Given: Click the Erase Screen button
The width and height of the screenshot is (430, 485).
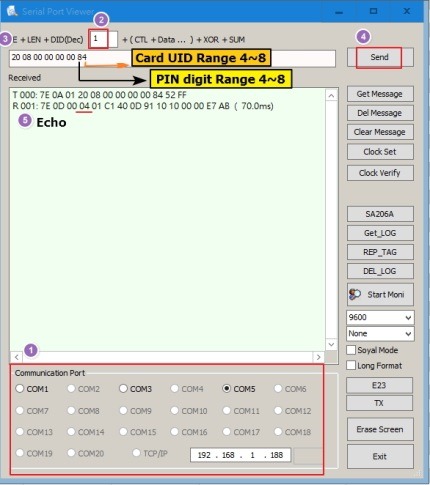Looking at the screenshot, I should pyautogui.click(x=380, y=429).
